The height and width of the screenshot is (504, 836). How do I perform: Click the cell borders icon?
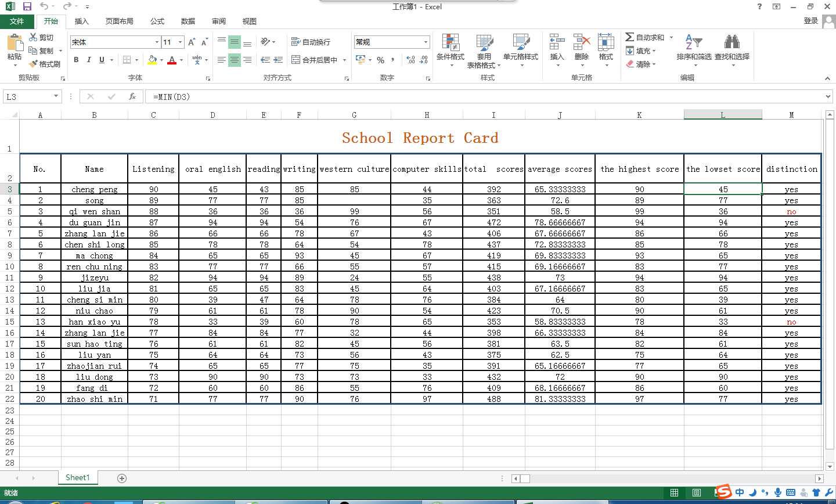(x=127, y=60)
